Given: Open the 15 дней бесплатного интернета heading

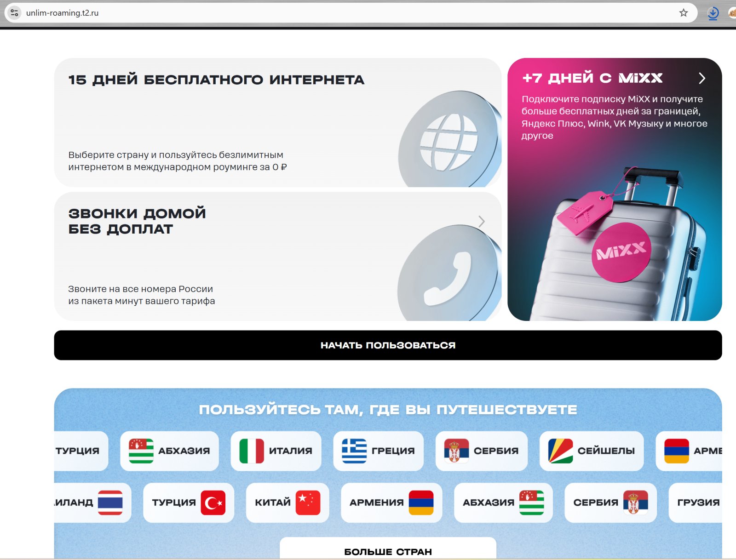Looking at the screenshot, I should click(216, 80).
